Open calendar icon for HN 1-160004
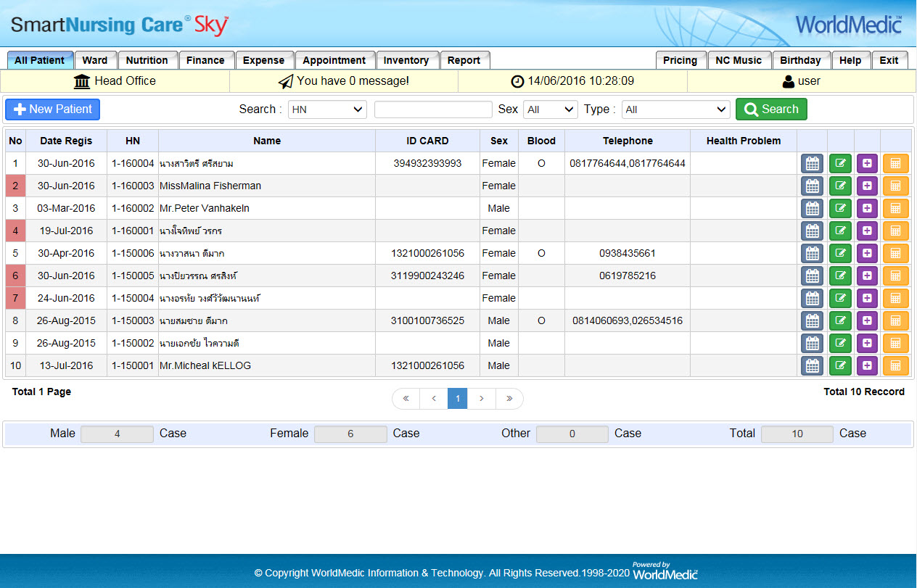Viewport: 917px width, 588px height. (812, 164)
